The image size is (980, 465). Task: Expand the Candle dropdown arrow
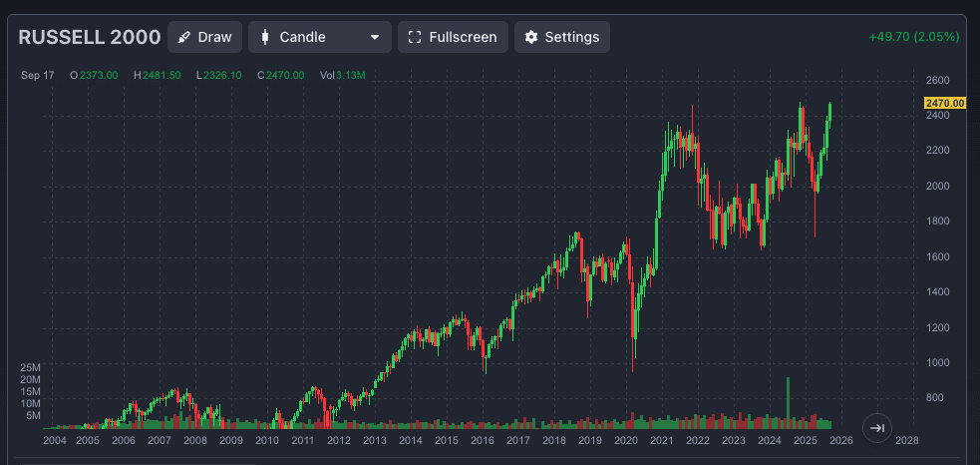click(374, 37)
